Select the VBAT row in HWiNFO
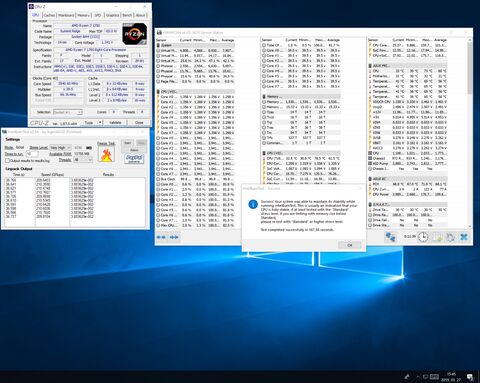Image resolution: width=480 pixels, height=383 pixels. pos(408,143)
